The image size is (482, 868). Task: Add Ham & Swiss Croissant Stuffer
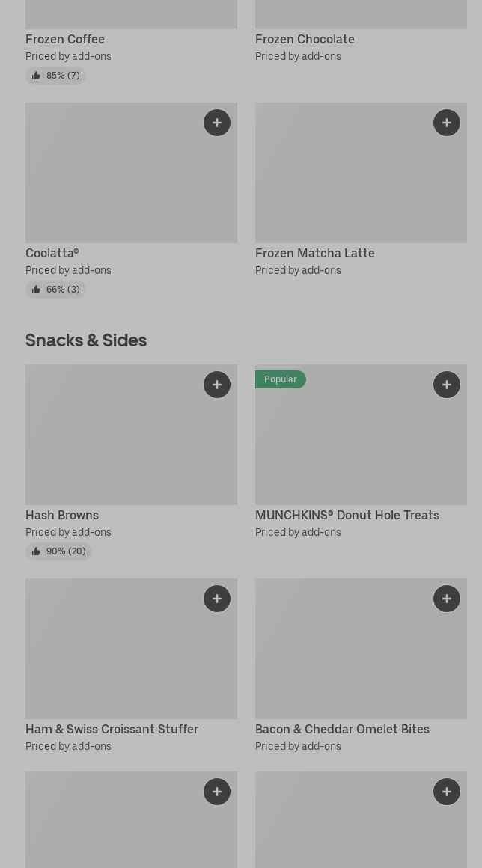pos(217,599)
